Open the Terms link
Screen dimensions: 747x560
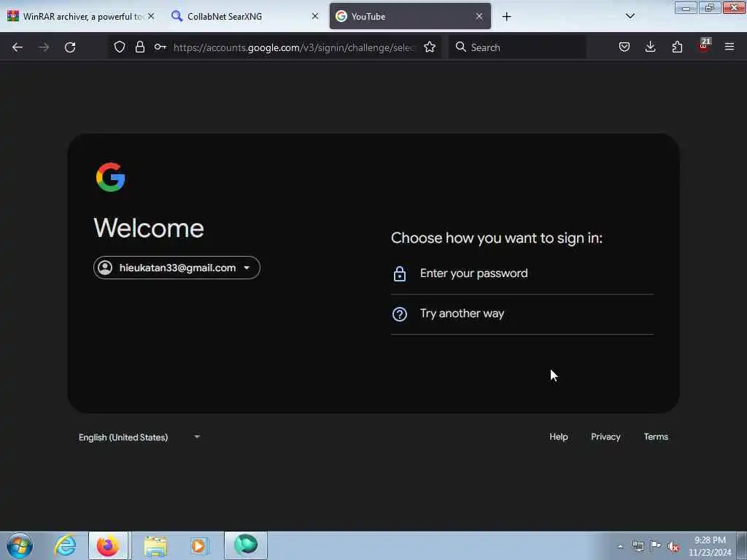click(x=656, y=437)
